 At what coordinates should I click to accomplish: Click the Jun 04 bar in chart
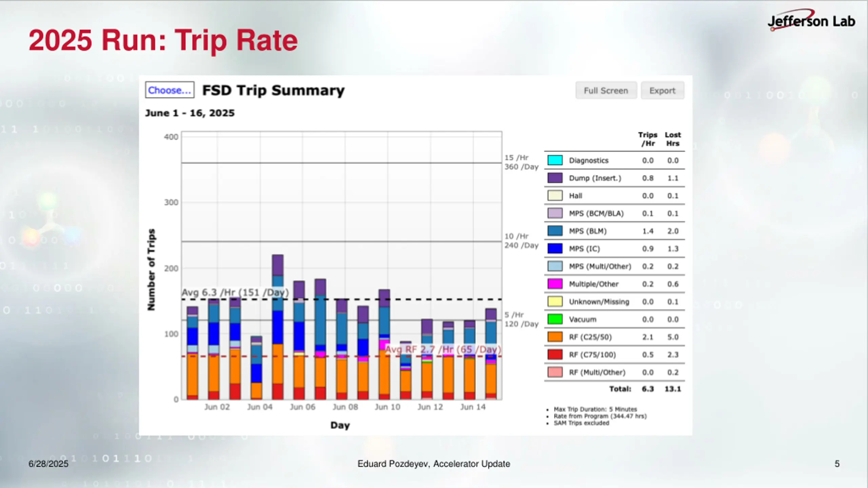click(x=256, y=368)
